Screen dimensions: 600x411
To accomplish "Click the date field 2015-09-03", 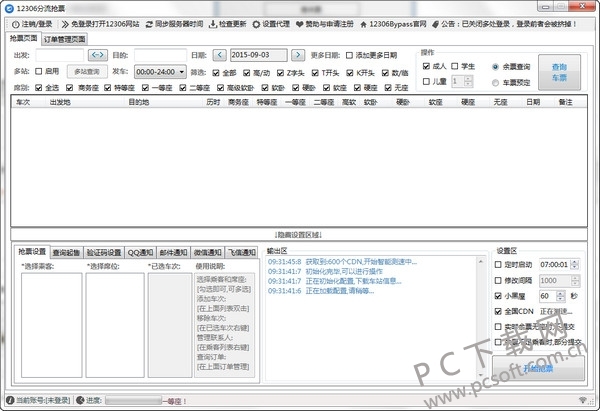I will (x=258, y=55).
